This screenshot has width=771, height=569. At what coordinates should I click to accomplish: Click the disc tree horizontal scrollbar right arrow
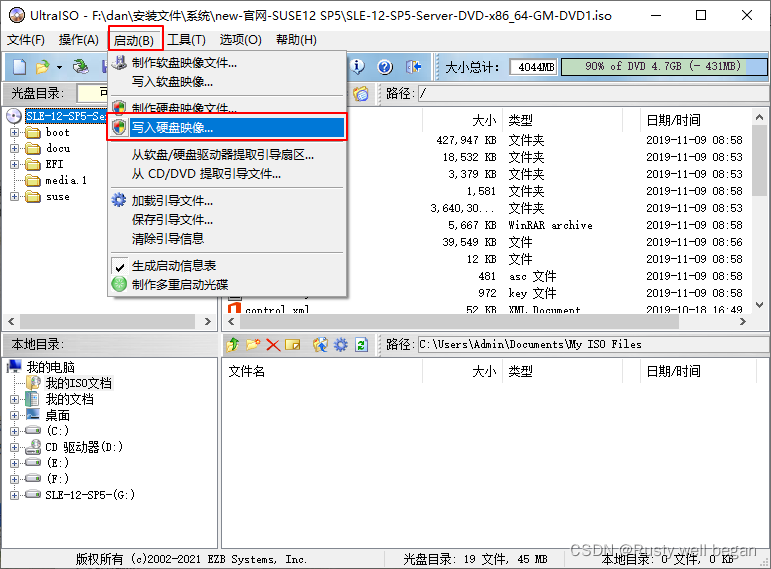coord(208,322)
